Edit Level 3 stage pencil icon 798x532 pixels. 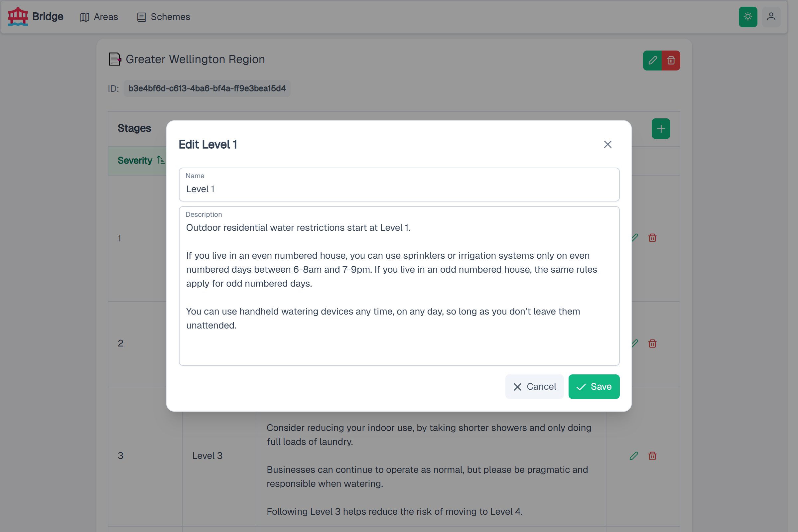(634, 456)
